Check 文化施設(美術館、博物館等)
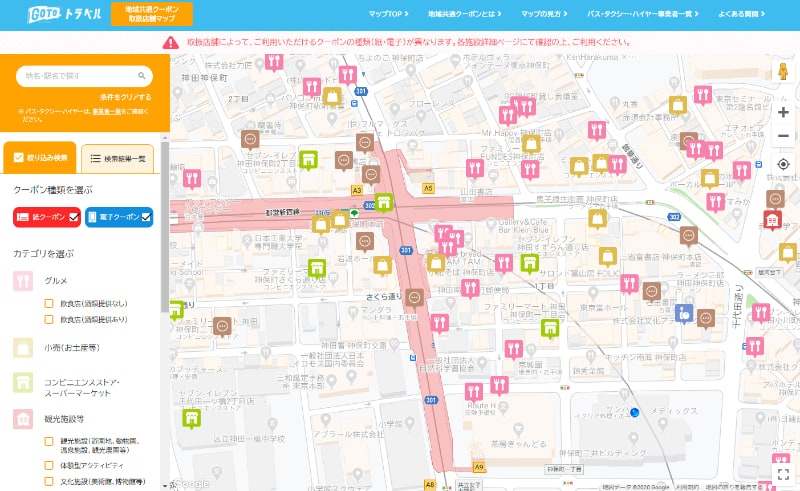Viewport: 800px width, 491px height. pyautogui.click(x=49, y=481)
